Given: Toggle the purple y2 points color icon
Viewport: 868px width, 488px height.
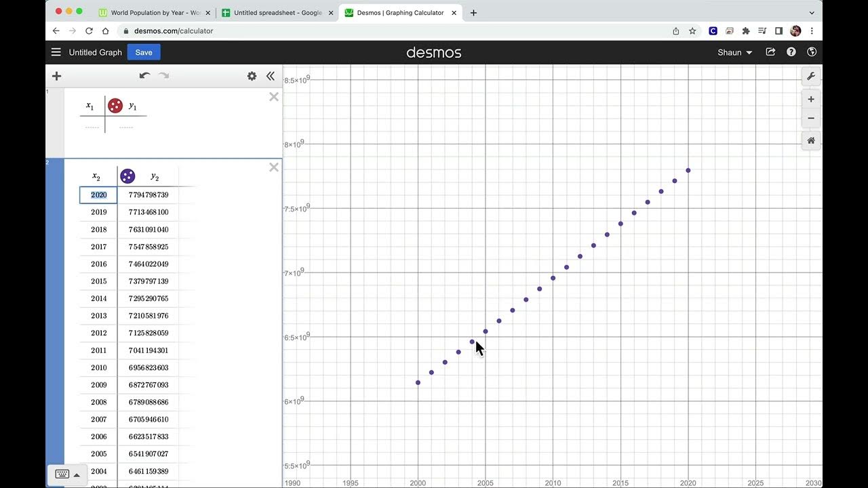Looking at the screenshot, I should (x=127, y=176).
